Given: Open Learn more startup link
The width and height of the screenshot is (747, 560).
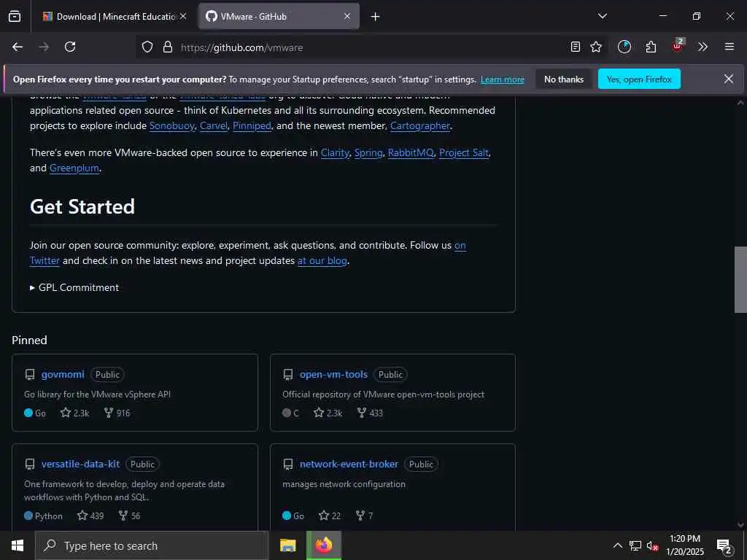Looking at the screenshot, I should (x=502, y=79).
